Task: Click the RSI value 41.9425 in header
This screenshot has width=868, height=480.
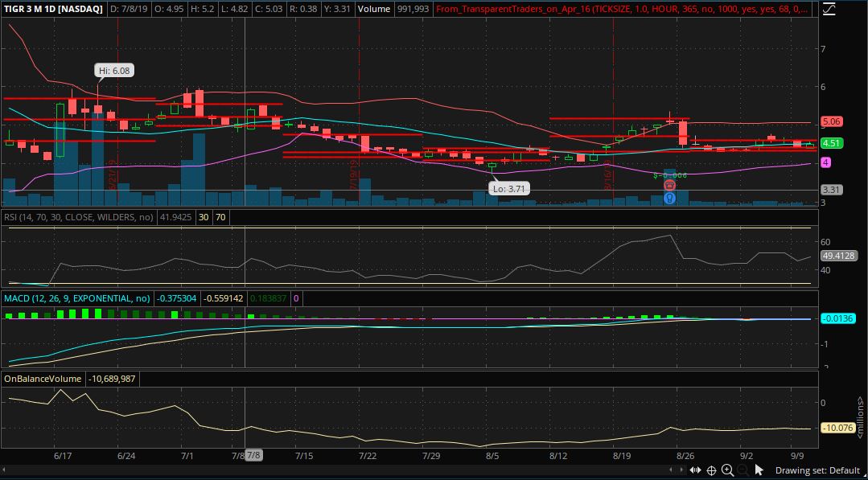Action: click(175, 217)
